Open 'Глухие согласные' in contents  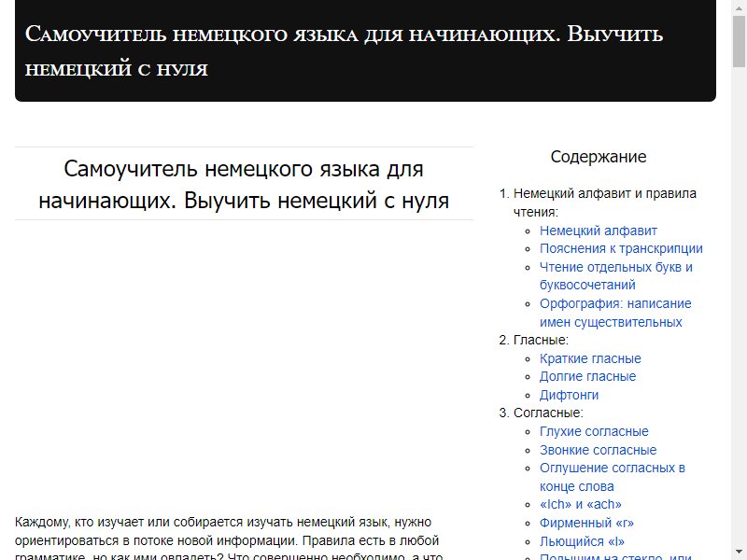click(x=594, y=431)
